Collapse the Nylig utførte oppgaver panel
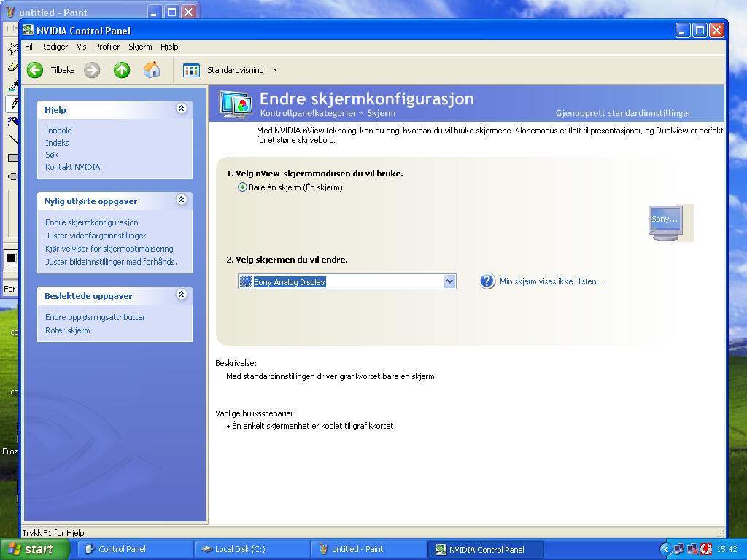The height and width of the screenshot is (560, 747). [181, 200]
